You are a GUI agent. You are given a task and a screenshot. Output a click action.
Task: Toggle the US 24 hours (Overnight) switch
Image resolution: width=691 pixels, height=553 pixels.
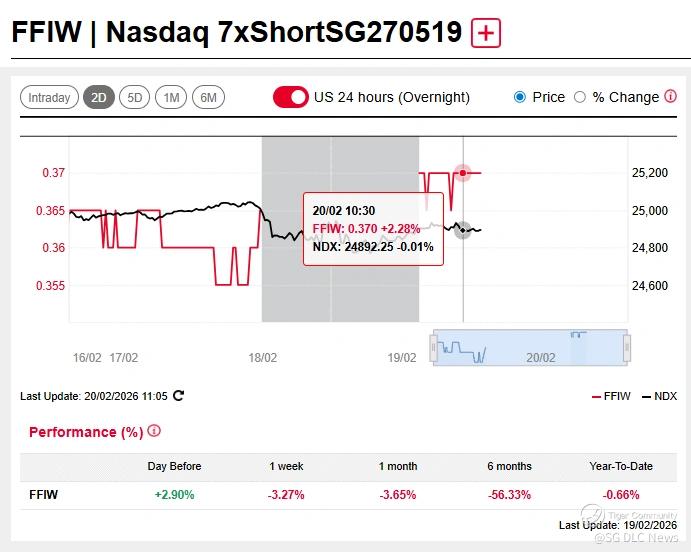[x=291, y=97]
